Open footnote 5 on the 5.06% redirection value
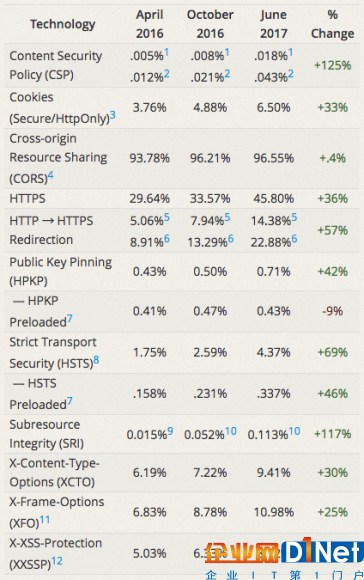Viewport: 364px width, 580px height. pyautogui.click(x=167, y=217)
